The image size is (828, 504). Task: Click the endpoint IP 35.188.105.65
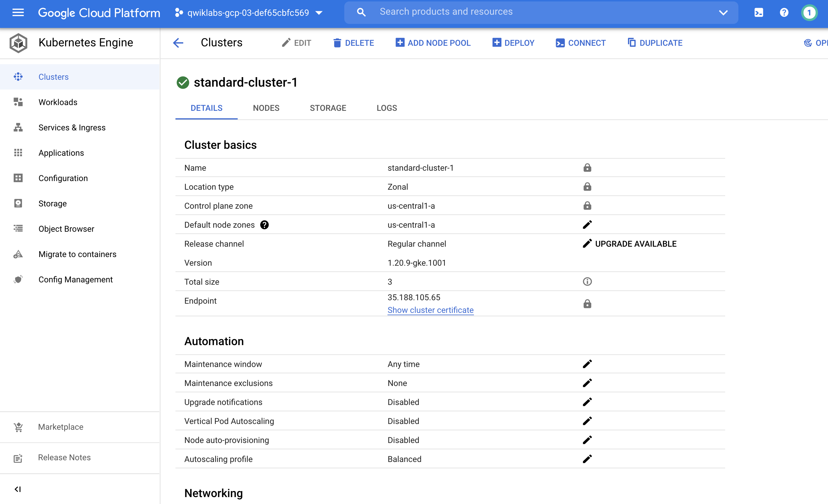click(x=414, y=298)
